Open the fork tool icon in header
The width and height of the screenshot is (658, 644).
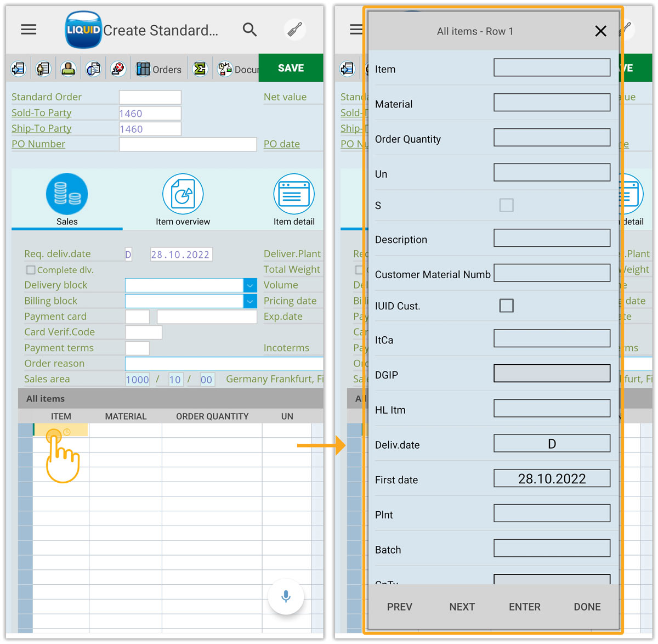click(x=295, y=30)
